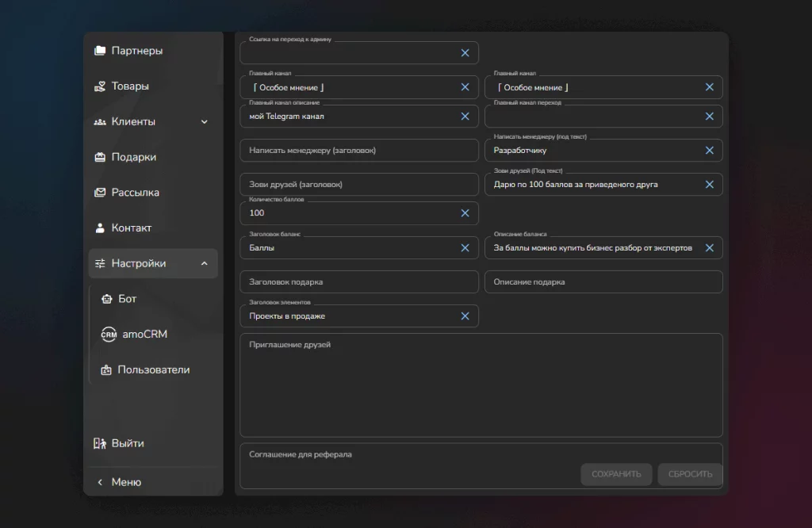Clear the left Главный канал field
Viewport: 812px width, 528px height.
click(465, 87)
